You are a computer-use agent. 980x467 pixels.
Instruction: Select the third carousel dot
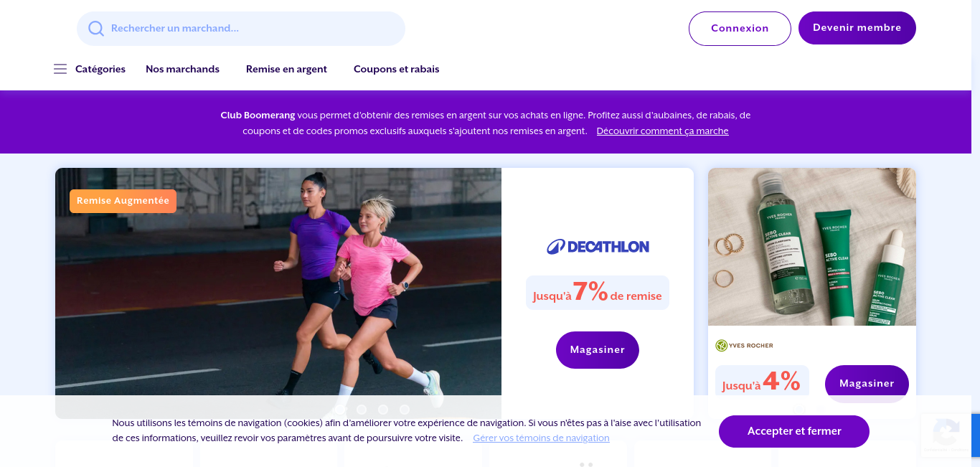pyautogui.click(x=383, y=409)
